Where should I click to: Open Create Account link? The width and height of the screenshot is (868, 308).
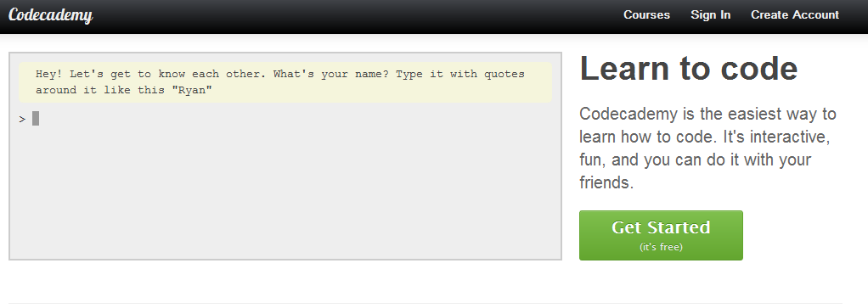click(x=794, y=15)
